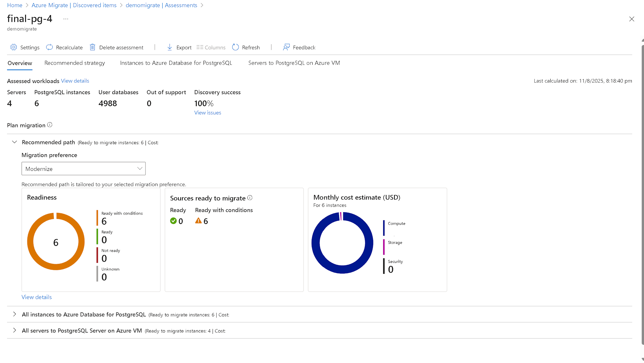Viewport: 644px width, 363px height.
Task: Collapse the Recommended path section
Action: pos(14,142)
